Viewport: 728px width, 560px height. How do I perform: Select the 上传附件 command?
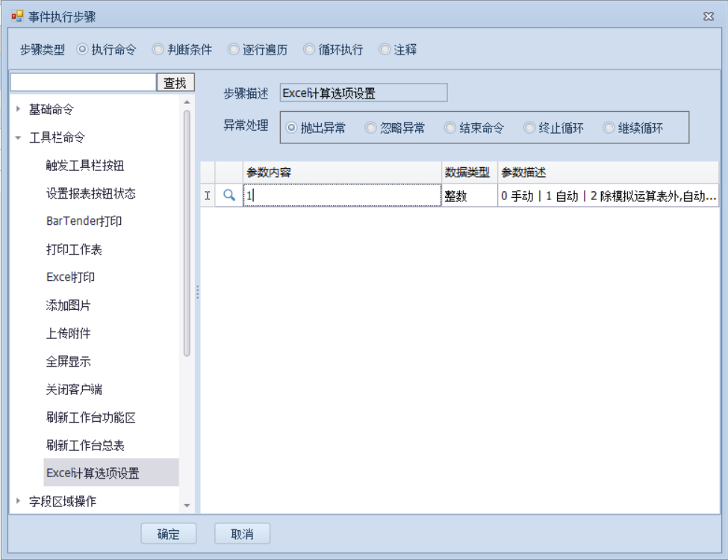click(x=69, y=333)
